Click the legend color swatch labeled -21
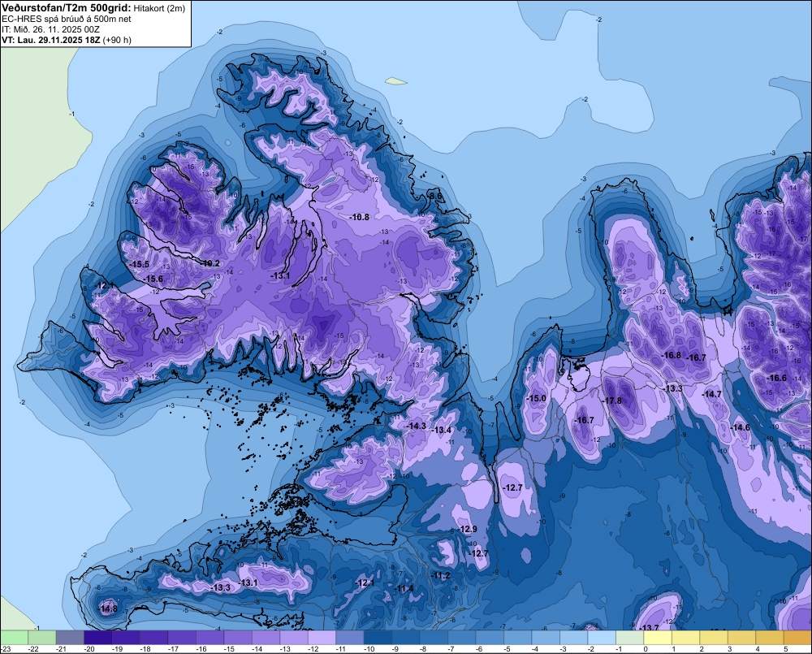The width and height of the screenshot is (812, 654). point(70,638)
